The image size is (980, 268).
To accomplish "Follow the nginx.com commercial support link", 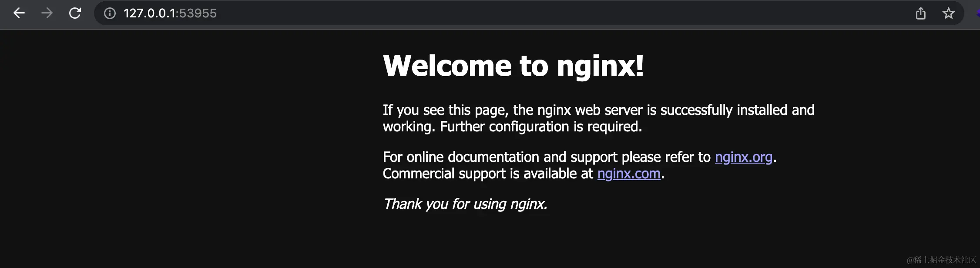I will point(629,174).
